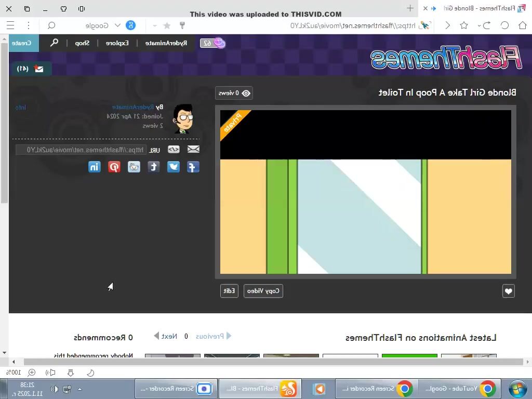Open the Explore menu
Image resolution: width=532 pixels, height=399 pixels.
(117, 43)
